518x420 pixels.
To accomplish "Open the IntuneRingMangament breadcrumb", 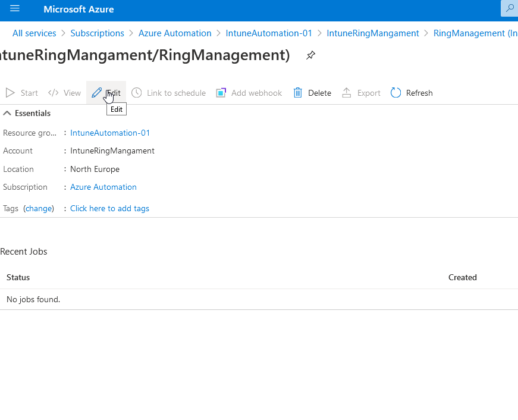I will (373, 33).
